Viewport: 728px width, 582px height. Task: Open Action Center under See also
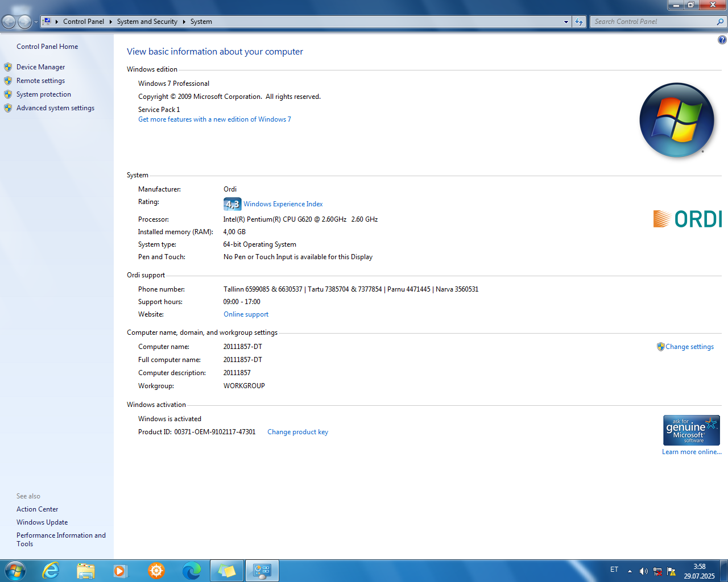click(x=37, y=509)
